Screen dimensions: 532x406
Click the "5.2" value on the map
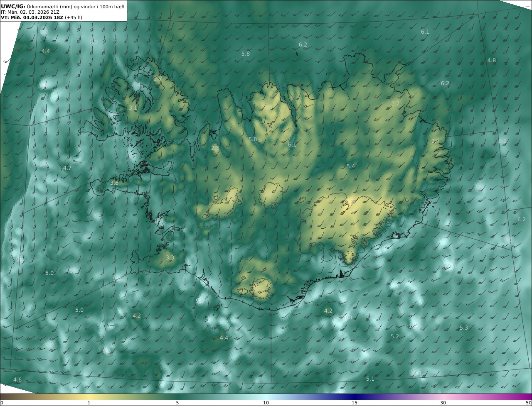[x=395, y=337]
